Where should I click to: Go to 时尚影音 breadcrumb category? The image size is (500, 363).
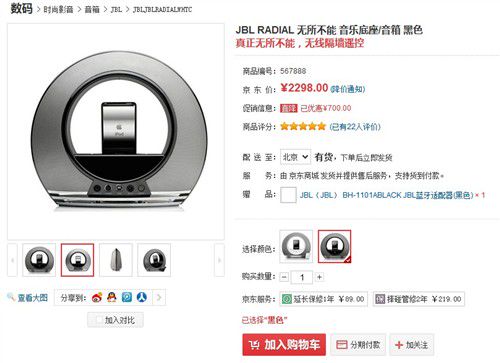pyautogui.click(x=58, y=9)
